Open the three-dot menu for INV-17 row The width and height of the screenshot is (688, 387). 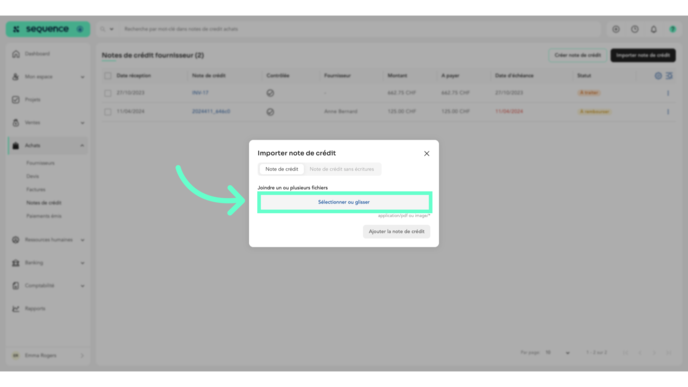pyautogui.click(x=668, y=93)
